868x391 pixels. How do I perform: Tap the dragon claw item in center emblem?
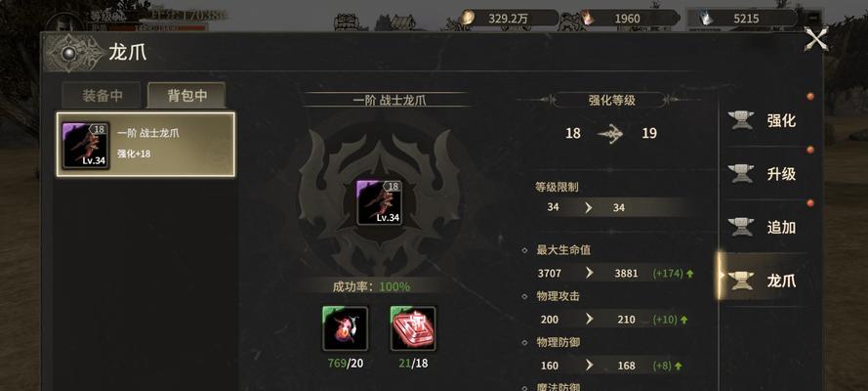point(379,202)
